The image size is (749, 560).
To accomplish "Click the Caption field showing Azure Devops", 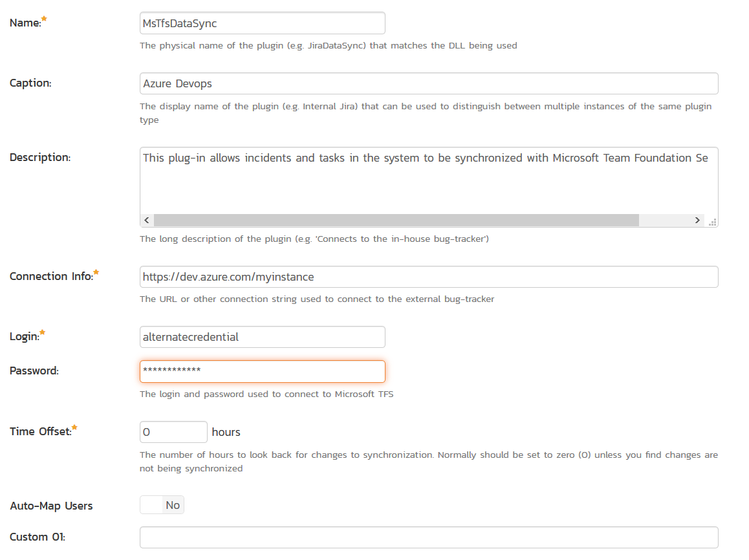I will coord(428,83).
